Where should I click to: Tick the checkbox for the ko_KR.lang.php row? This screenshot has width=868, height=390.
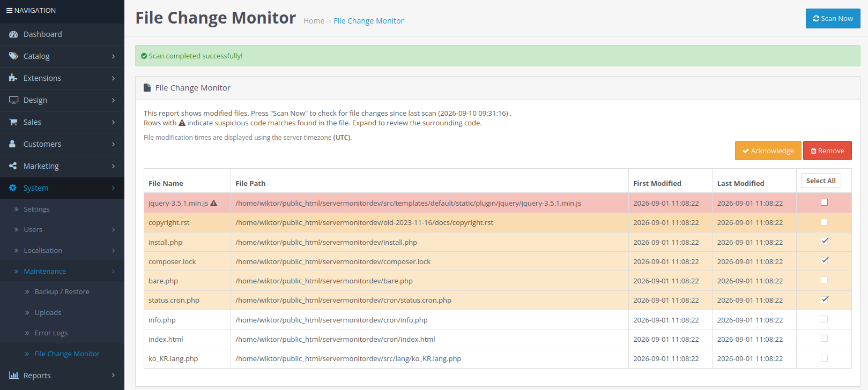tap(825, 358)
